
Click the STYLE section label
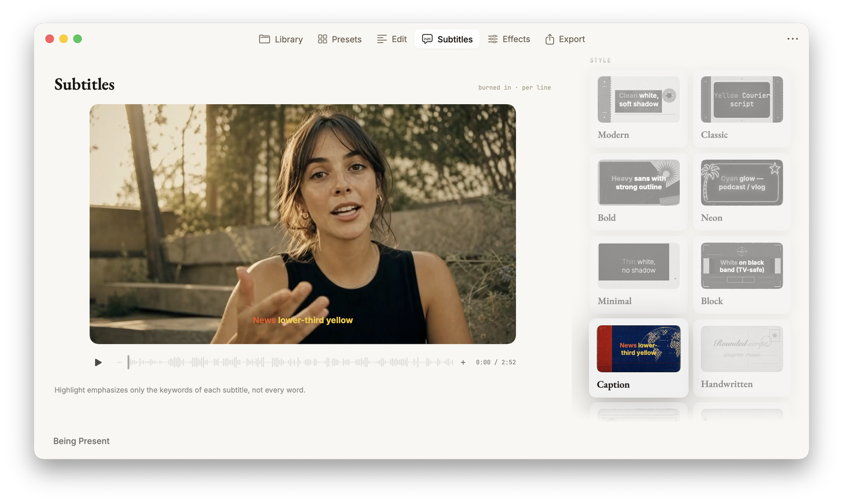pyautogui.click(x=600, y=61)
